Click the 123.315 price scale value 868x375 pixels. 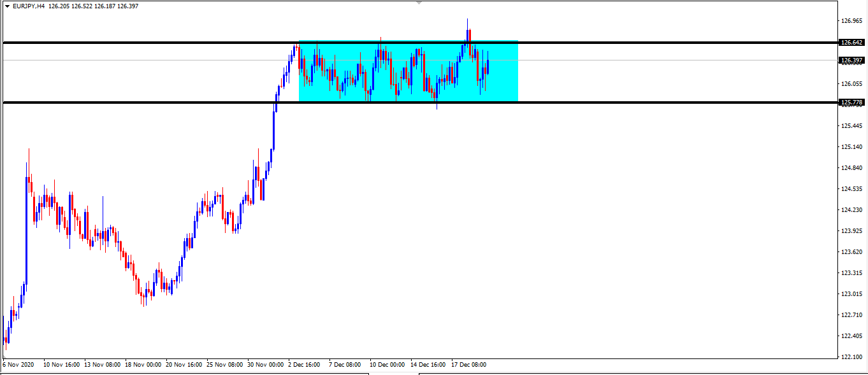tap(851, 273)
